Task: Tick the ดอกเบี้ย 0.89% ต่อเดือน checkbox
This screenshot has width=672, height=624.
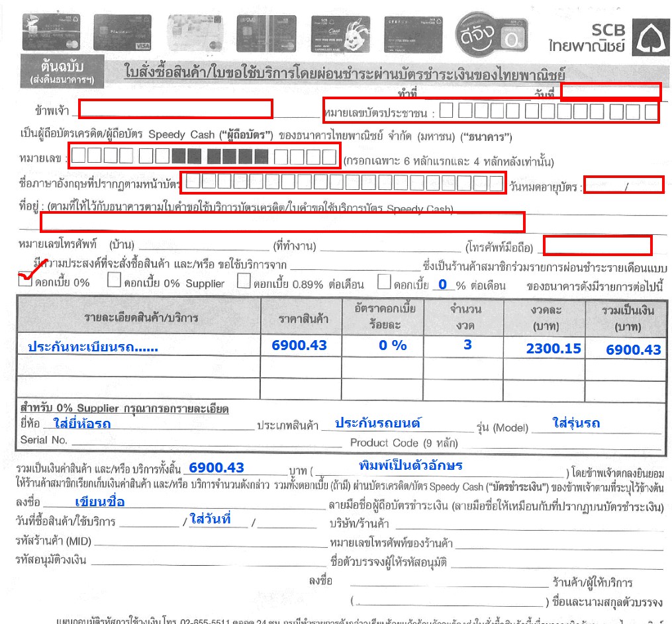Action: 244,281
